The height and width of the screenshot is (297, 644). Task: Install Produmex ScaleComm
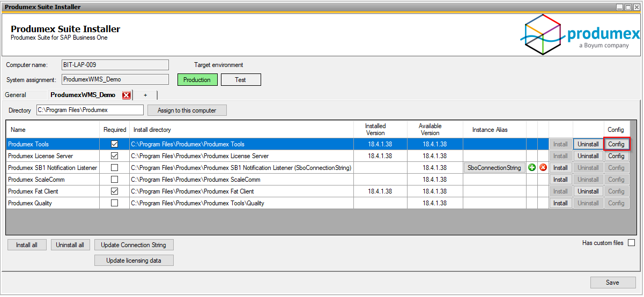click(x=560, y=180)
